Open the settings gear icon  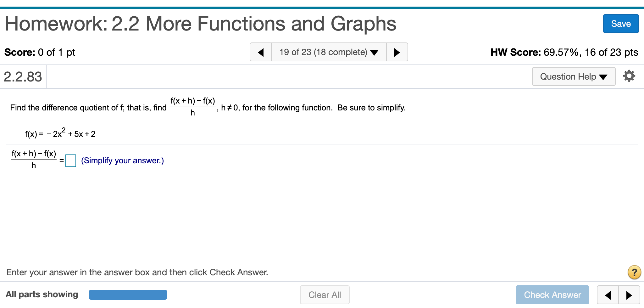coord(629,76)
